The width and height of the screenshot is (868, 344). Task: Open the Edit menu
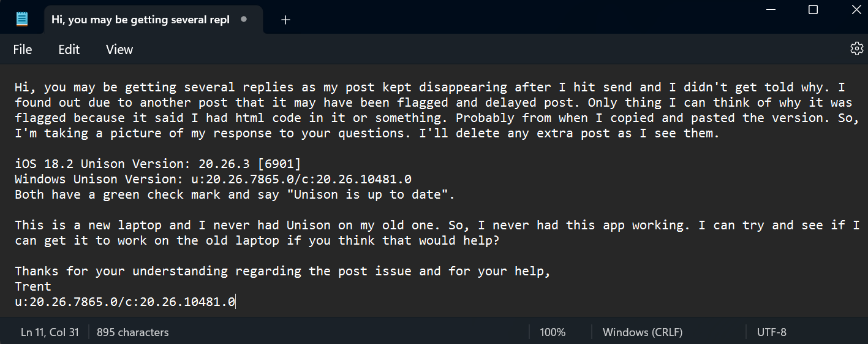click(69, 50)
